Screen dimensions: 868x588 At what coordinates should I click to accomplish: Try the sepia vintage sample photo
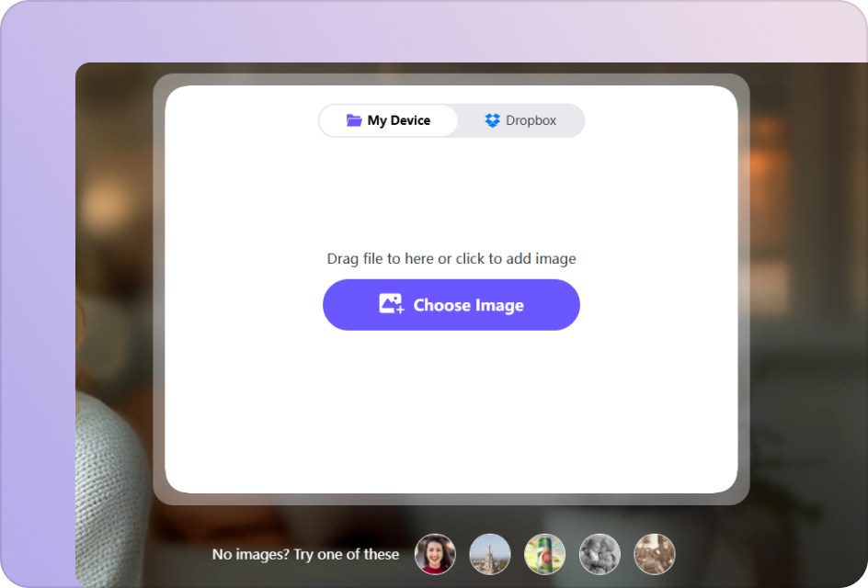tap(655, 554)
